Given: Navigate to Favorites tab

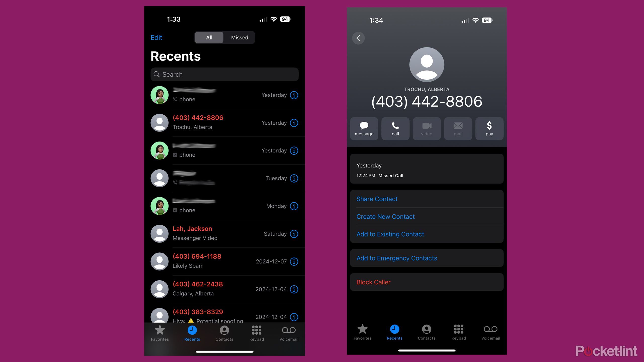Looking at the screenshot, I should tap(160, 333).
